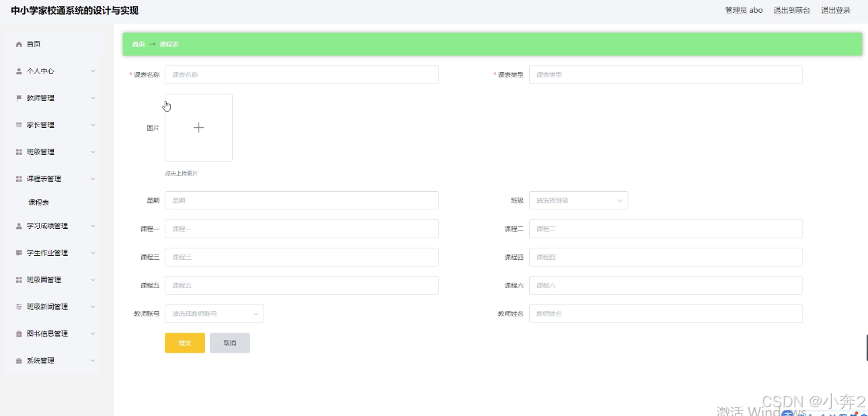Click the icon beside 学习成绩管理
This screenshot has height=416, width=868.
tap(18, 226)
